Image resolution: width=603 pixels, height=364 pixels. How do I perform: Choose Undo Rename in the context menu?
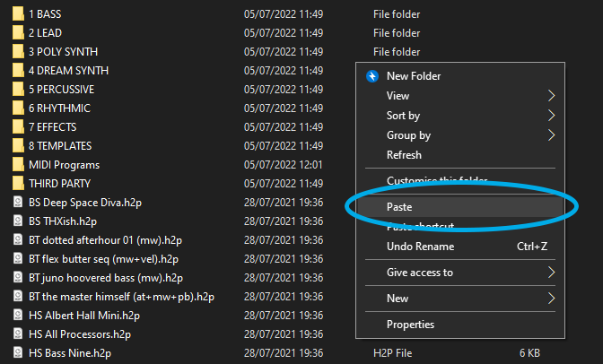pyautogui.click(x=420, y=247)
